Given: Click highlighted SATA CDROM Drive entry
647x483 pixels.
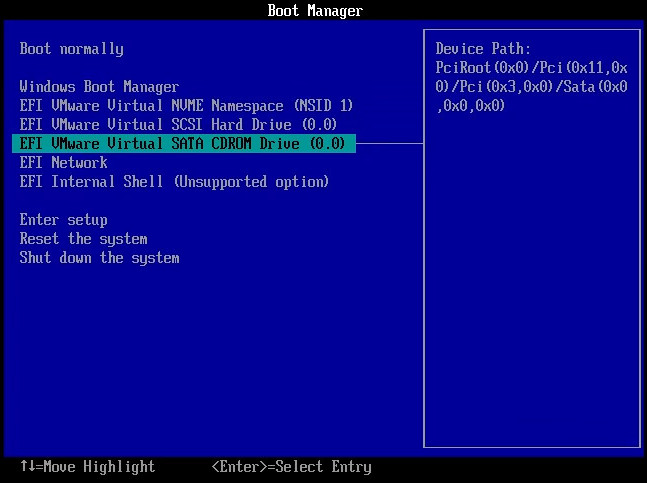Looking at the screenshot, I should tap(182, 144).
